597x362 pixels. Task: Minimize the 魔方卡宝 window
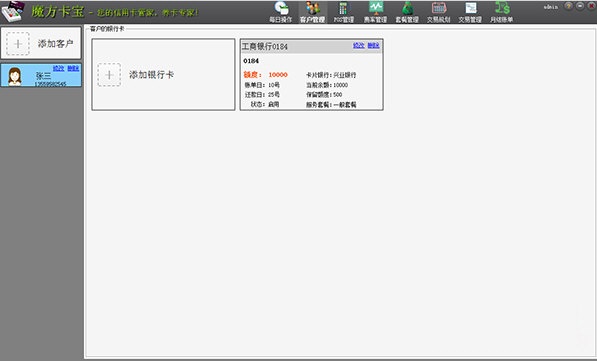pyautogui.click(x=580, y=6)
